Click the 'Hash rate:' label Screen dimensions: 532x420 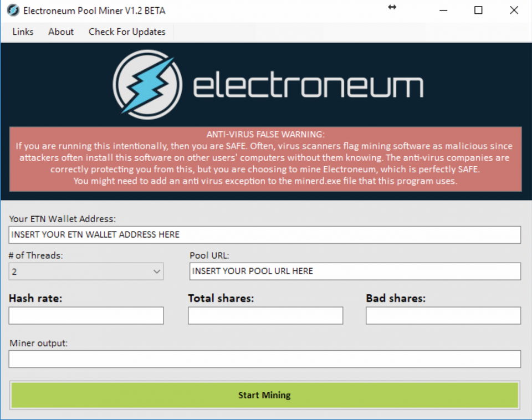click(35, 298)
